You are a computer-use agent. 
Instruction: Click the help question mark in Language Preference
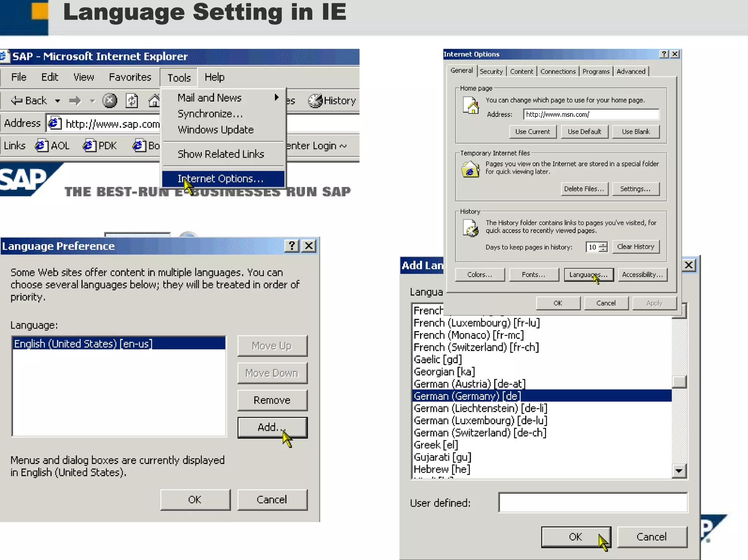pos(292,246)
